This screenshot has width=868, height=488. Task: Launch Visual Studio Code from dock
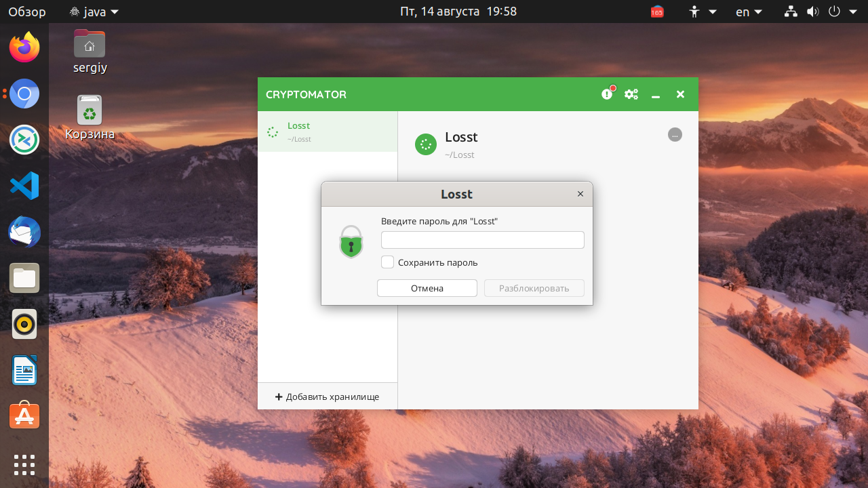(x=24, y=186)
